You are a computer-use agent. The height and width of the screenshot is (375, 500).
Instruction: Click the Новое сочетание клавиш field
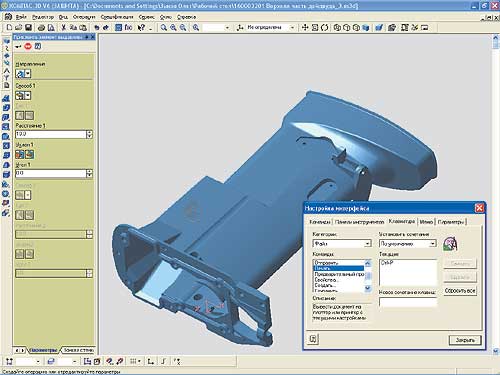point(408,302)
